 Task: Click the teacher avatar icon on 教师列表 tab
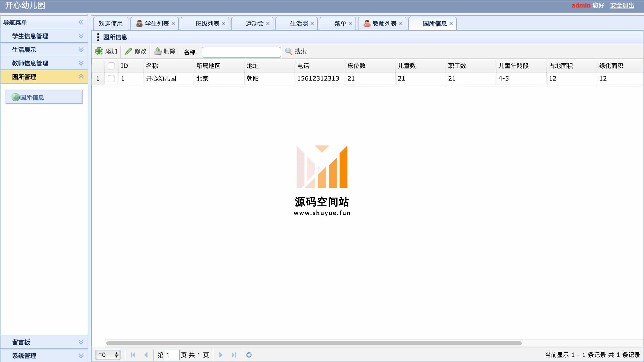(x=367, y=23)
